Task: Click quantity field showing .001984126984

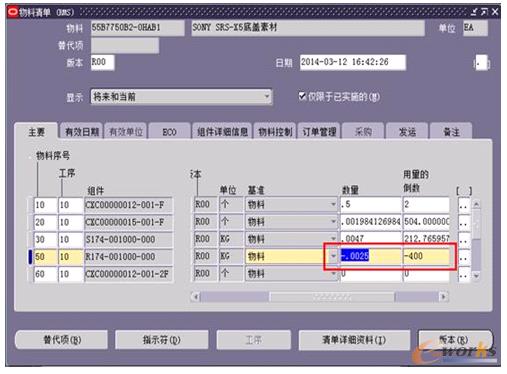Action: (x=371, y=222)
